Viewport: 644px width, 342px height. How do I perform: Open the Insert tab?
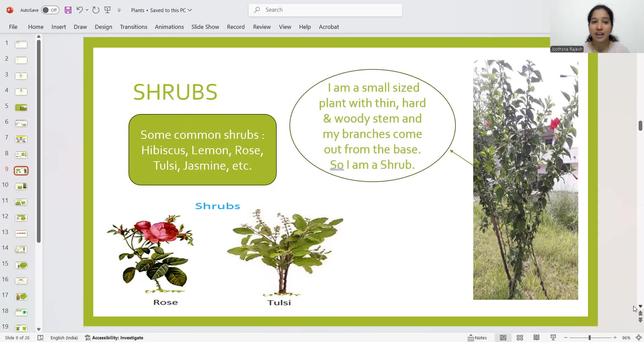[59, 27]
